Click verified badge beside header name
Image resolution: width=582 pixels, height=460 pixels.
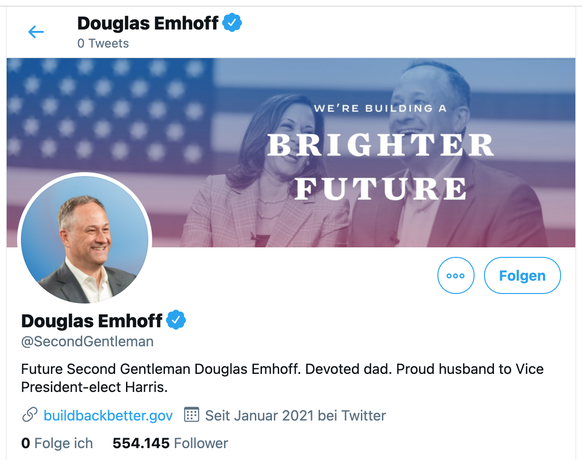pyautogui.click(x=232, y=23)
